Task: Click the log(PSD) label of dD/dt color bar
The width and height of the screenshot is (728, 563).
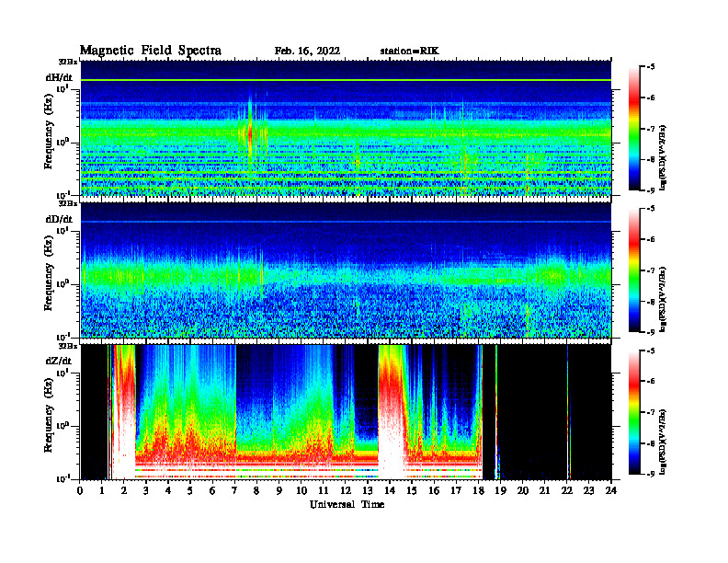Action: click(x=663, y=299)
